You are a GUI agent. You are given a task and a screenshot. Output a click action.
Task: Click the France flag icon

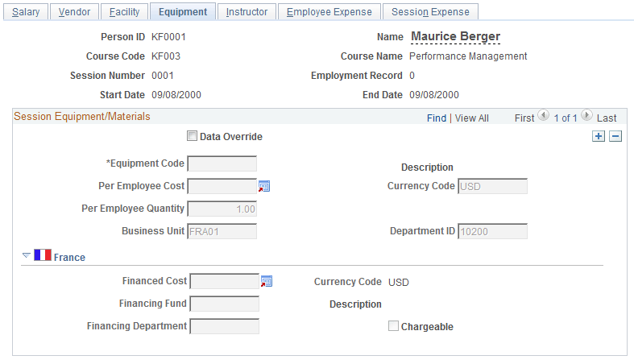43,256
